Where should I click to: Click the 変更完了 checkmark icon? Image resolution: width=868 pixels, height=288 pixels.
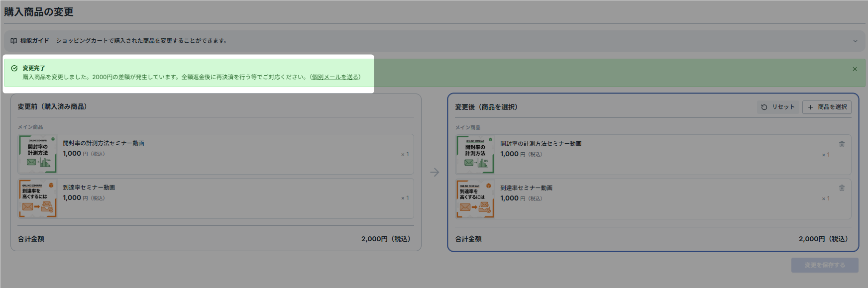click(14, 68)
